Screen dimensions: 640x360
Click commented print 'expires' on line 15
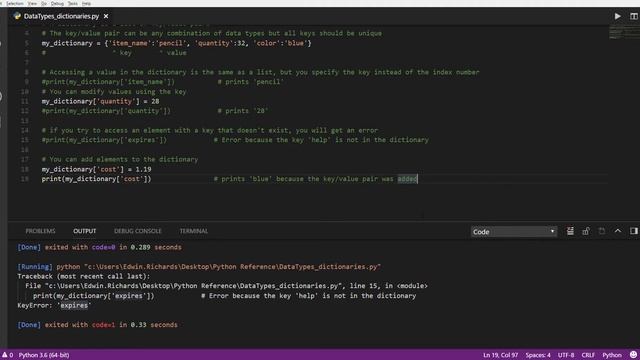pyautogui.click(x=104, y=140)
